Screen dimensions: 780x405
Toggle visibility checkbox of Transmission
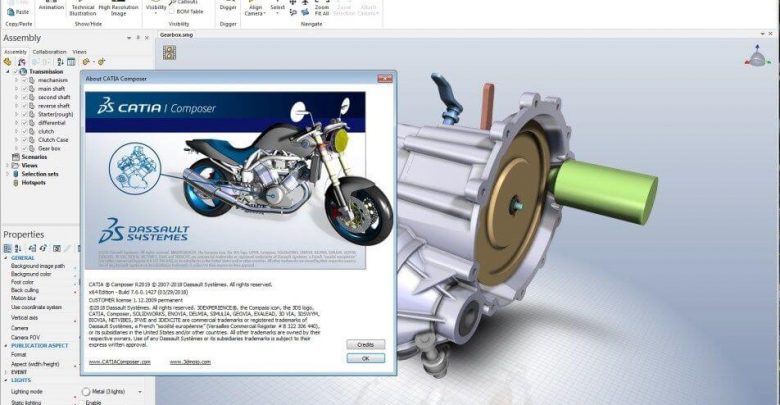click(15, 72)
